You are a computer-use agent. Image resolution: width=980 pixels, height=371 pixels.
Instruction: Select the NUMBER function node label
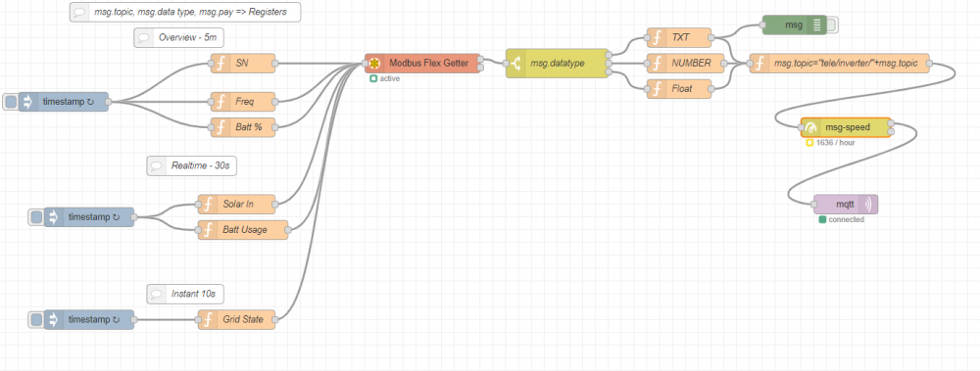tap(691, 63)
